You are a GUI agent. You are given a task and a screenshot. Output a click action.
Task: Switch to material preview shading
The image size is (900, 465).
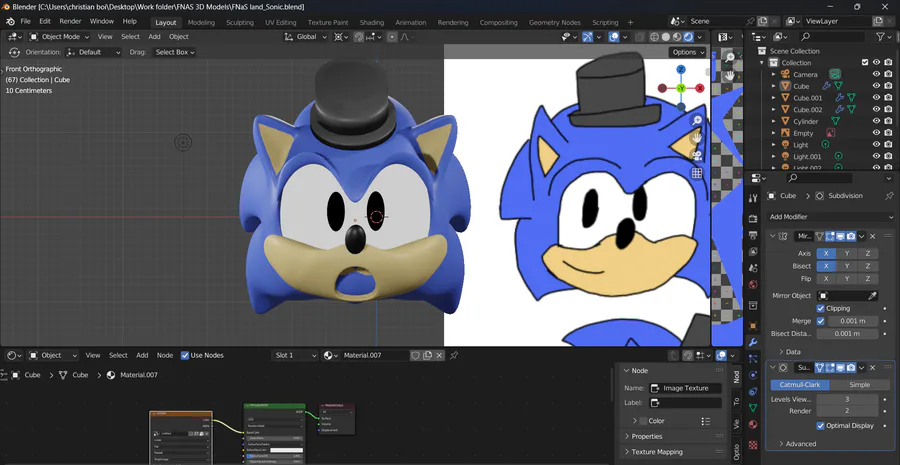[677, 37]
